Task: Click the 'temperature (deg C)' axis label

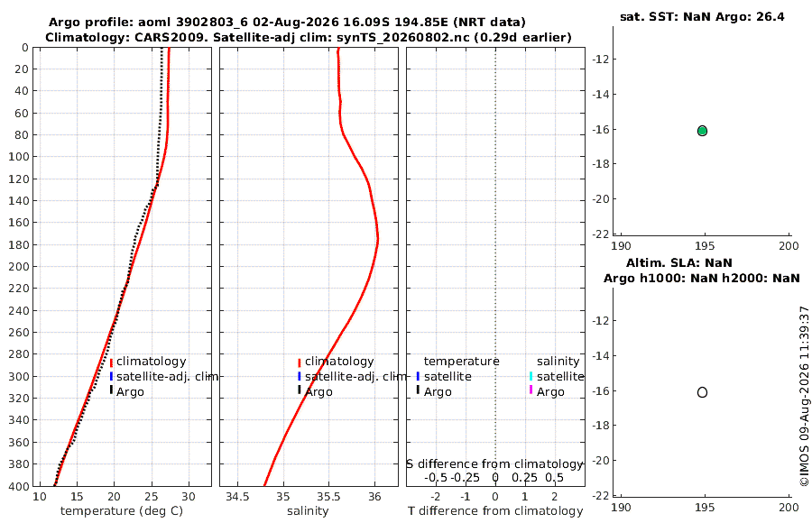Action: coord(122,511)
